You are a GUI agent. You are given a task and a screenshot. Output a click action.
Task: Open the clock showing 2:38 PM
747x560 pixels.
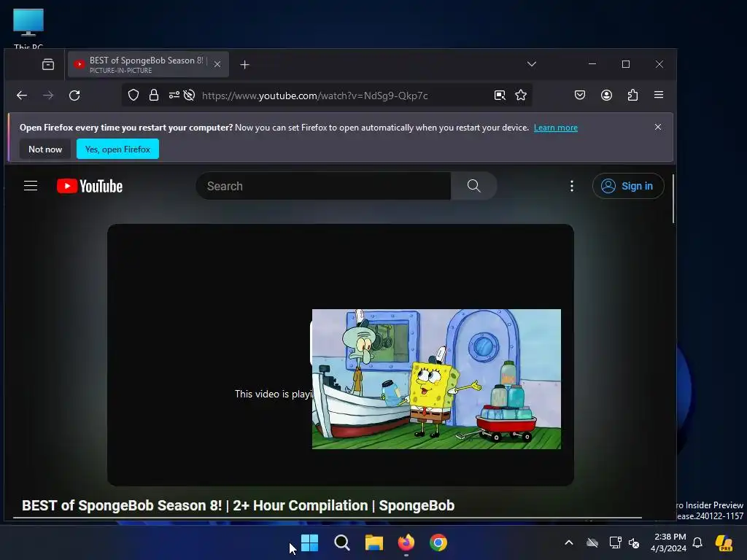click(x=669, y=542)
